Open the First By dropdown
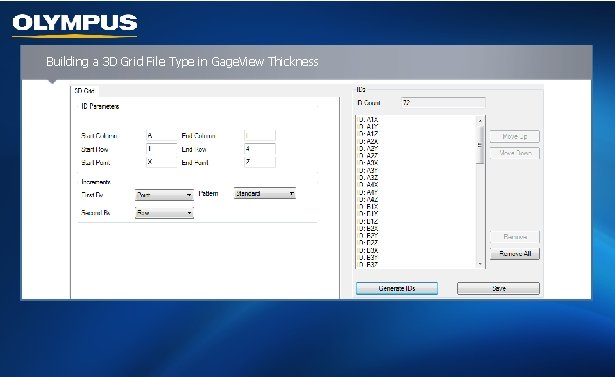 tap(164, 195)
